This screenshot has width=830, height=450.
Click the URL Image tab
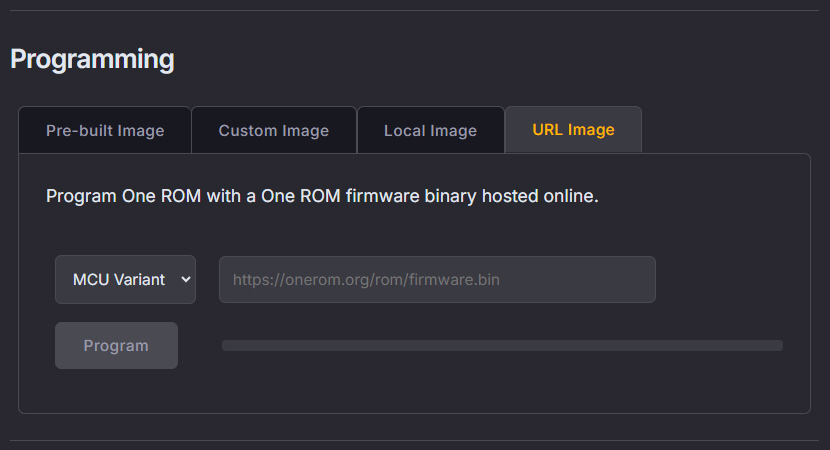[573, 130]
